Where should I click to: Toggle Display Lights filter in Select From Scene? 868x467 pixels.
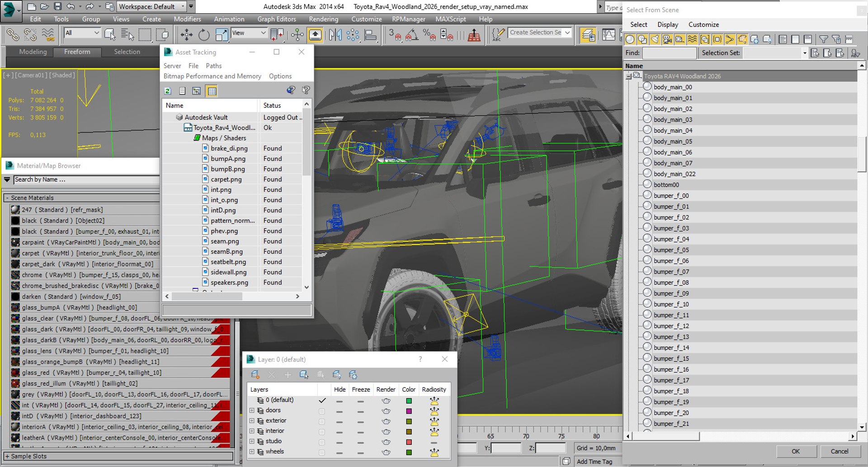tap(655, 39)
